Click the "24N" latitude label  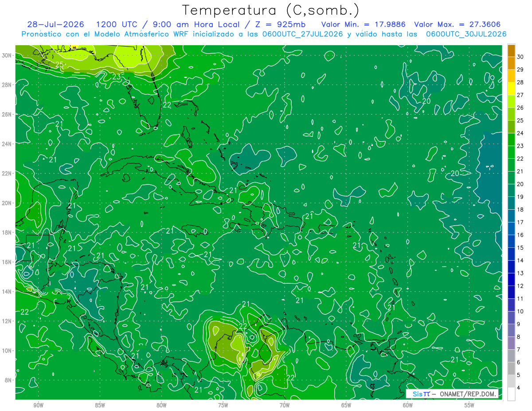[x=7, y=144]
